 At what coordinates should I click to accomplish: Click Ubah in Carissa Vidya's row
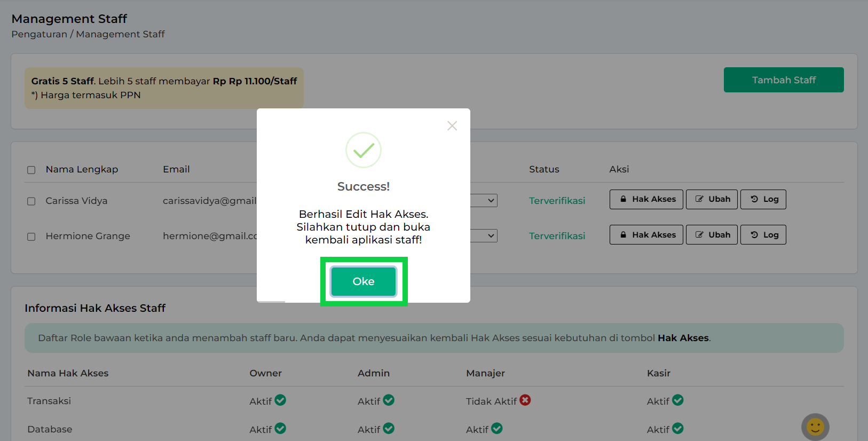point(712,199)
